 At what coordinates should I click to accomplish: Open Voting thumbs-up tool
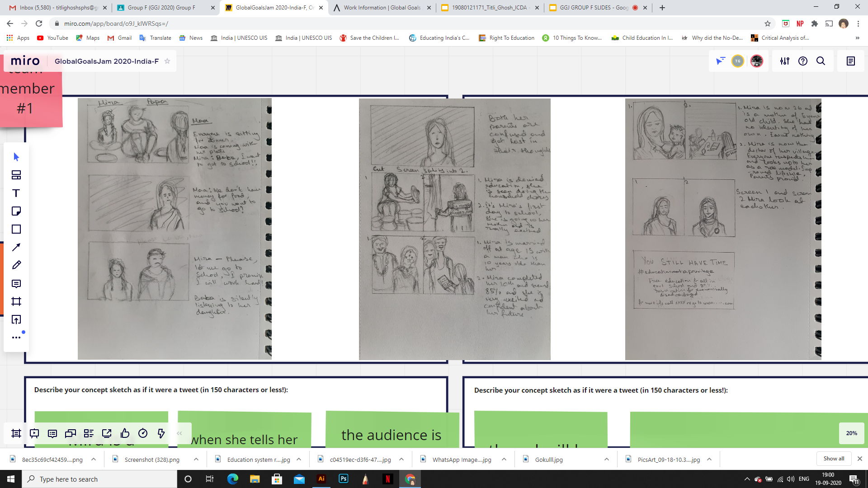[125, 433]
